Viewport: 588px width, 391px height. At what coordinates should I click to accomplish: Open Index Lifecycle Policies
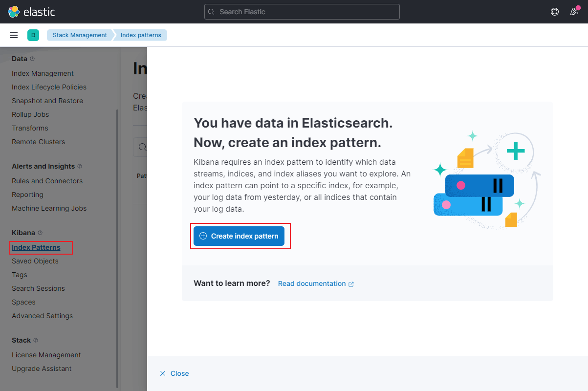[49, 87]
